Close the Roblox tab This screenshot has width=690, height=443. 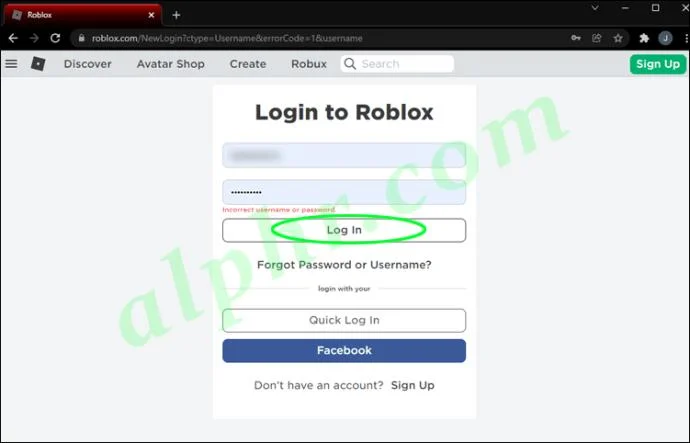point(151,15)
